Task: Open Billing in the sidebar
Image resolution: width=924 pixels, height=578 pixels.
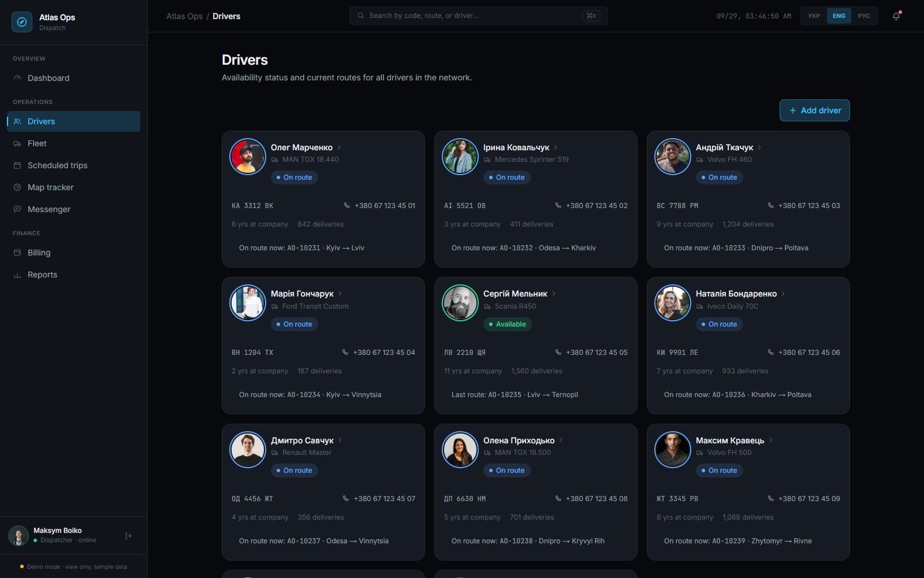Action: (x=73, y=253)
